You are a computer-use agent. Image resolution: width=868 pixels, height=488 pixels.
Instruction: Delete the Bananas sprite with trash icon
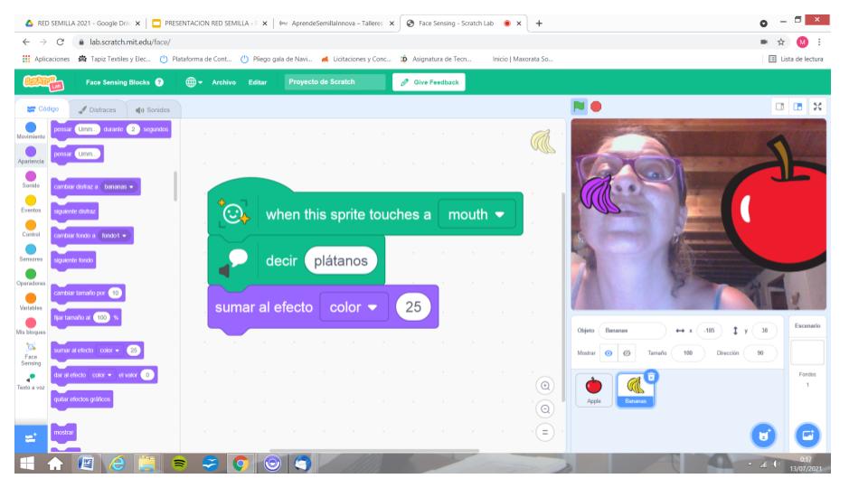click(652, 375)
